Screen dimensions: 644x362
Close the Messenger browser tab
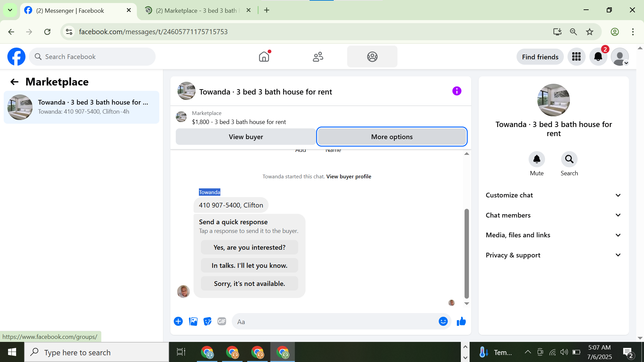coord(129,10)
